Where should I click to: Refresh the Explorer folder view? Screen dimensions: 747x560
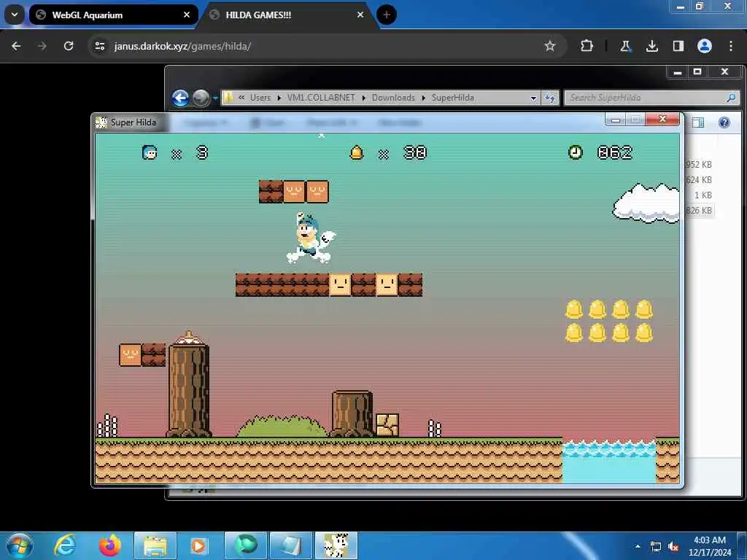click(x=550, y=98)
